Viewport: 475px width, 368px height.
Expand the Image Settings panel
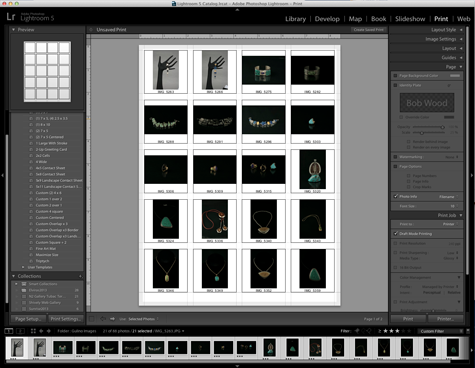(461, 39)
